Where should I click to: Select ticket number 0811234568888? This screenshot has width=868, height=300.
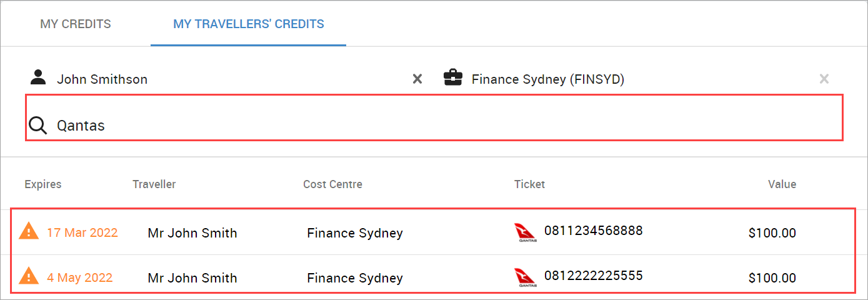593,231
